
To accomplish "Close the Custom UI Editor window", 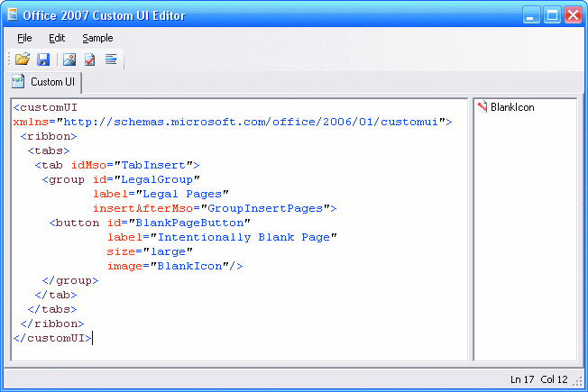I will (573, 15).
